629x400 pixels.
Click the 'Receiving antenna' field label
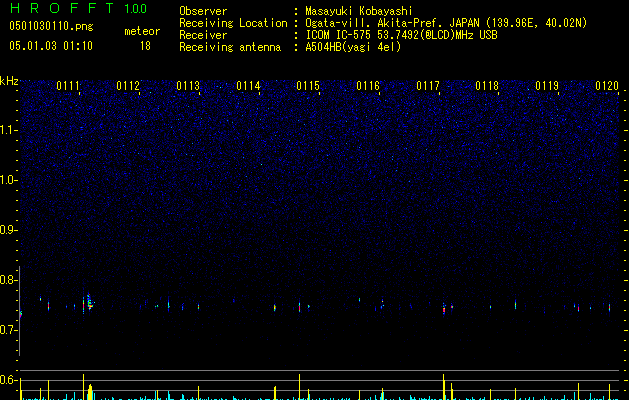tap(230, 47)
